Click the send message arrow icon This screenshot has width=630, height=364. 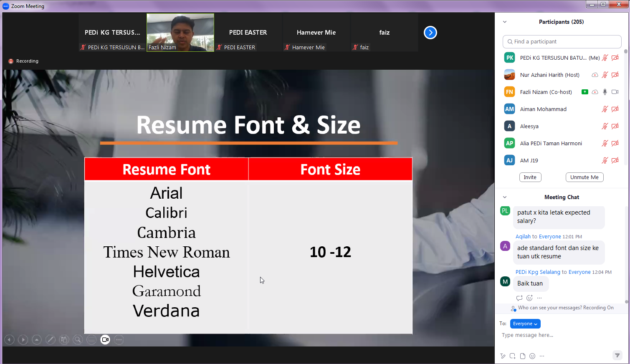tap(617, 356)
